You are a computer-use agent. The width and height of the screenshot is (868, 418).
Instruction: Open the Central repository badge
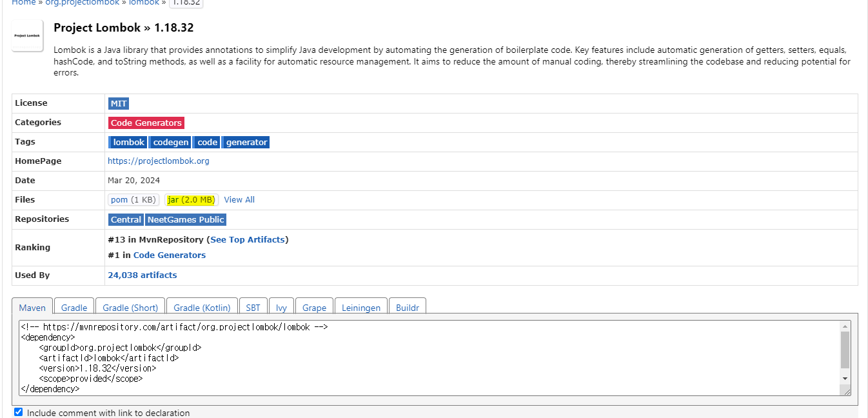(126, 219)
